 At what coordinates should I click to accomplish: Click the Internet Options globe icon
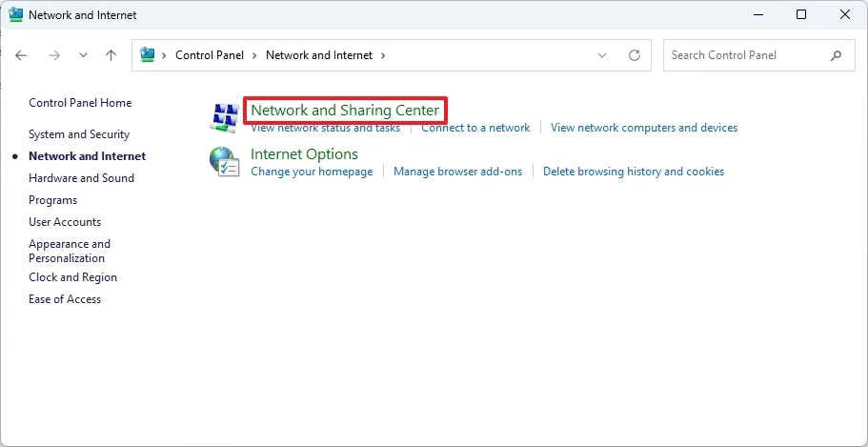[224, 162]
